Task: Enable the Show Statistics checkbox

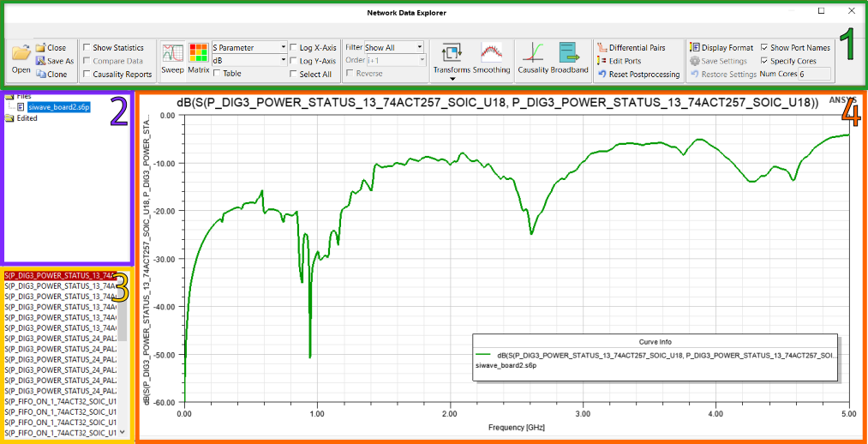Action: pyautogui.click(x=87, y=48)
